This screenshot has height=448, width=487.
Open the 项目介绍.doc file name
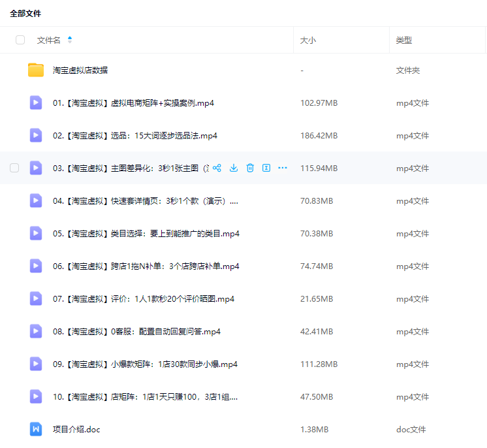(76, 429)
